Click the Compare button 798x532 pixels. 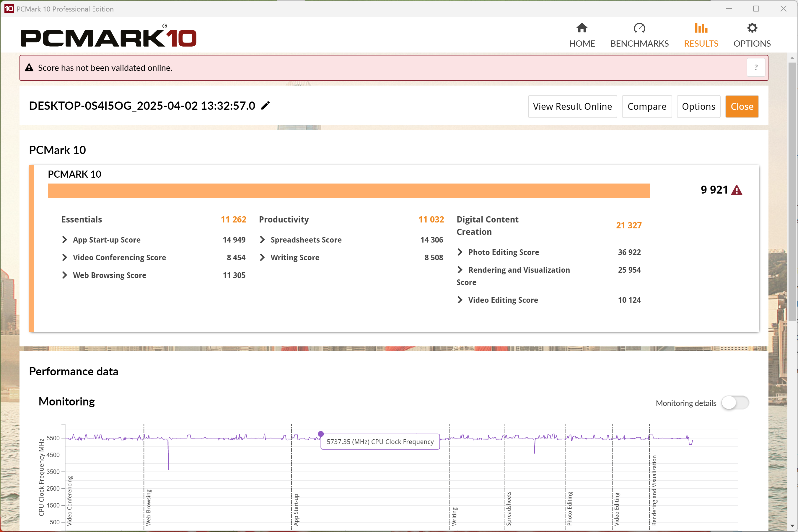click(x=646, y=107)
